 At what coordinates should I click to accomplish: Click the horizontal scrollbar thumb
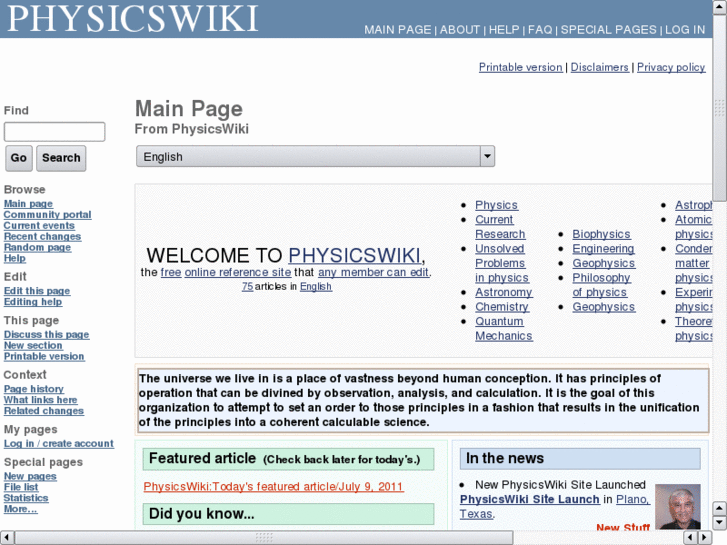(x=264, y=537)
